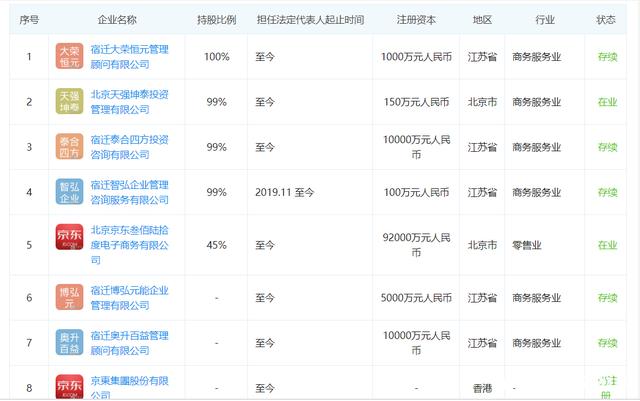Click the 企业名称 column header
Screen dimensions: 640x401
click(117, 20)
